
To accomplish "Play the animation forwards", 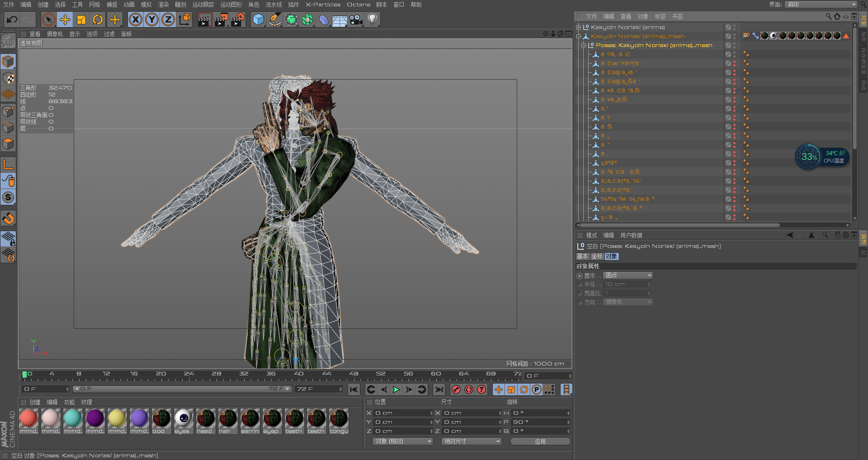I will point(396,389).
